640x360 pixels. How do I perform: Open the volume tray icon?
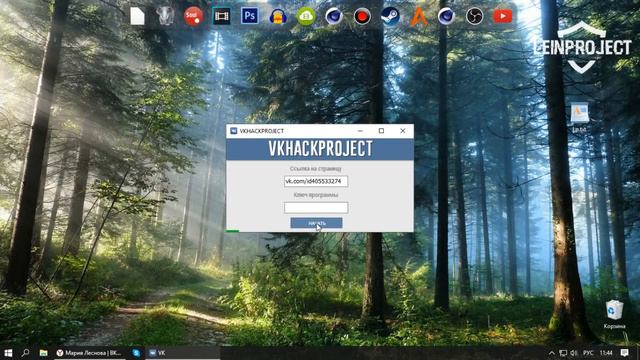[x=574, y=353]
